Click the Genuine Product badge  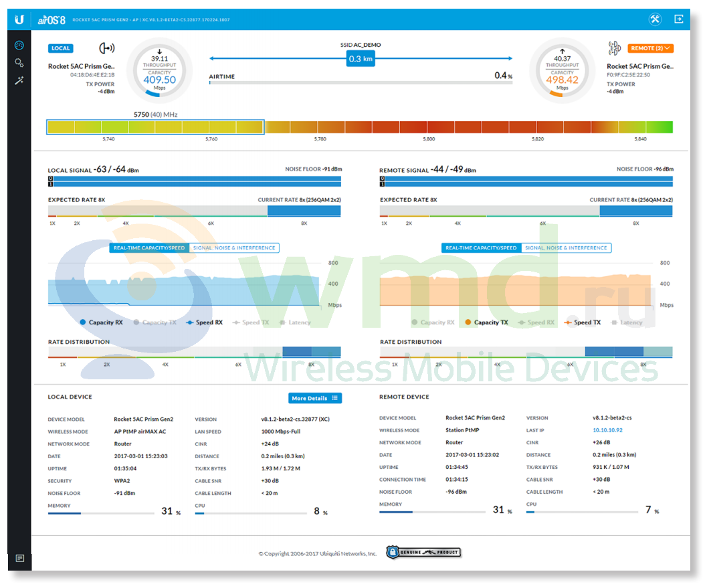click(x=424, y=552)
